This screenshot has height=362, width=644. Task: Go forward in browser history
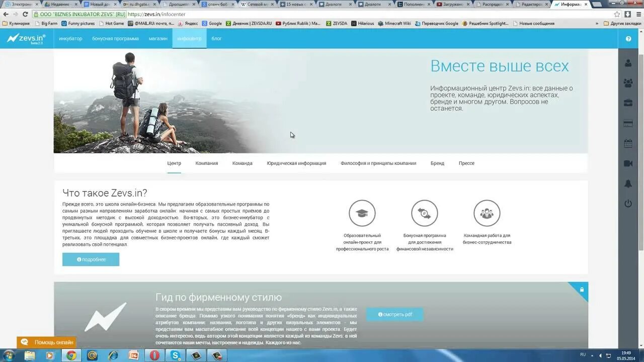point(15,14)
